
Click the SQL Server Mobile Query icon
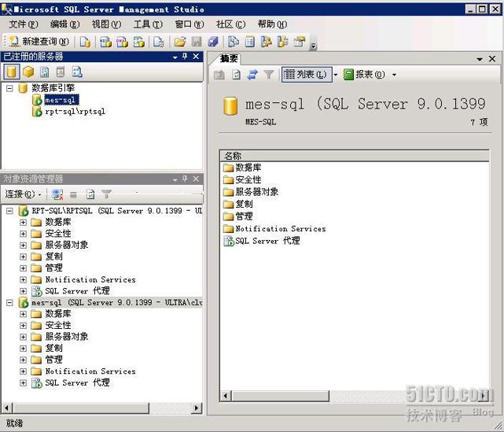click(x=159, y=42)
